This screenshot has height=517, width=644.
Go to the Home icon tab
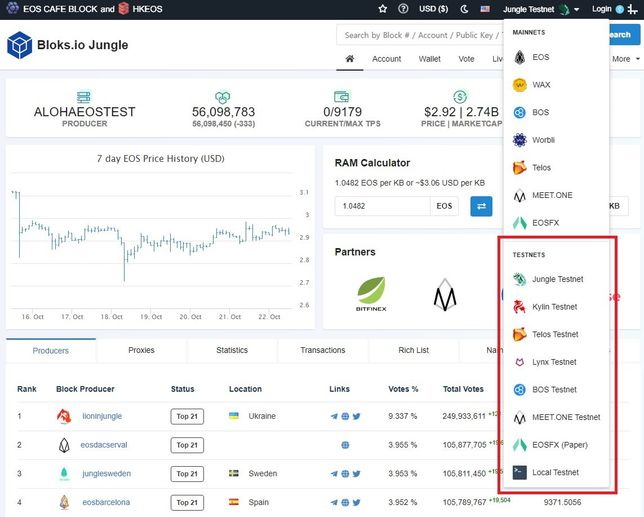349,59
